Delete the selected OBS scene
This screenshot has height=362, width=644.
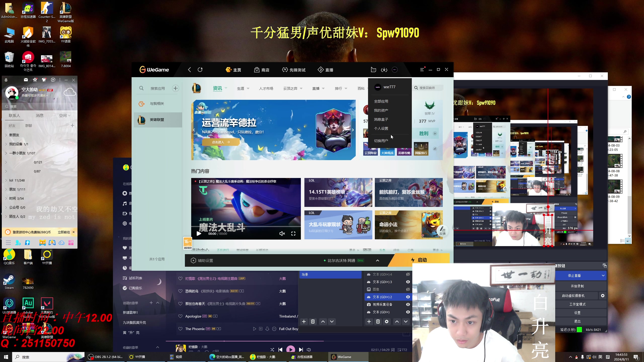pos(313,322)
